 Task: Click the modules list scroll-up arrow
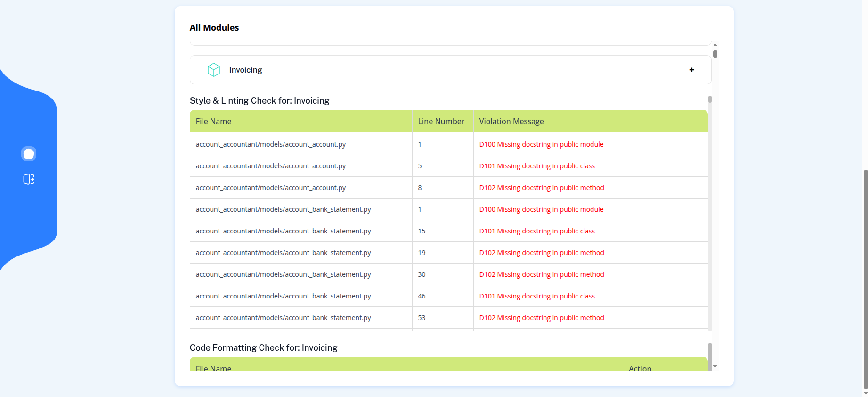[715, 45]
